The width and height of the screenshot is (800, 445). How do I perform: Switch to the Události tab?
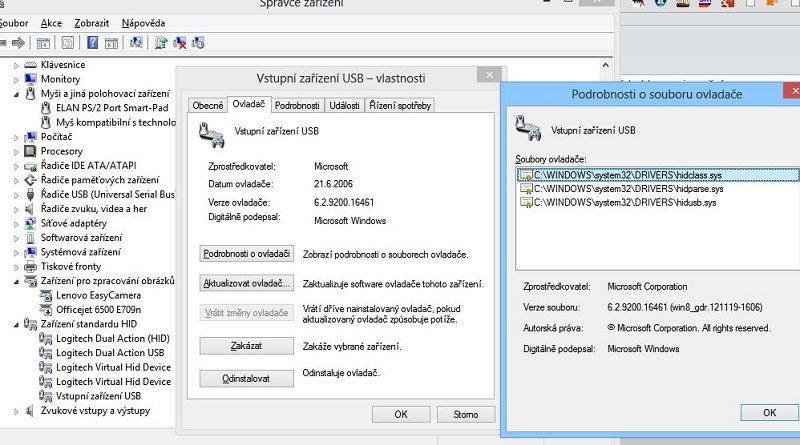344,106
